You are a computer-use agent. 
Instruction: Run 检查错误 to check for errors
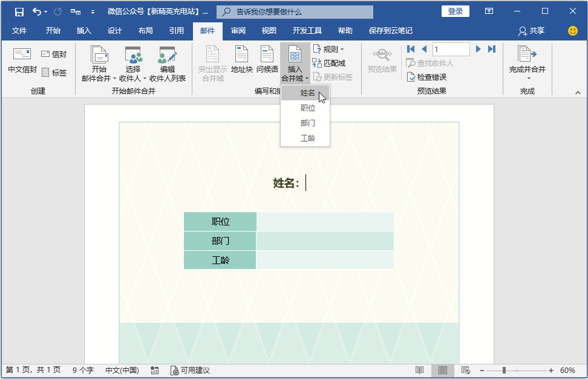(x=431, y=77)
